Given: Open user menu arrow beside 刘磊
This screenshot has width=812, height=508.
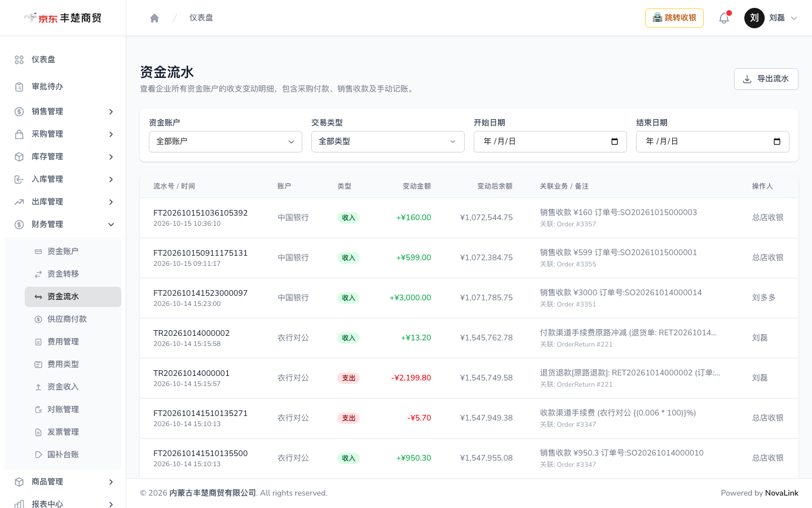Looking at the screenshot, I should 794,18.
